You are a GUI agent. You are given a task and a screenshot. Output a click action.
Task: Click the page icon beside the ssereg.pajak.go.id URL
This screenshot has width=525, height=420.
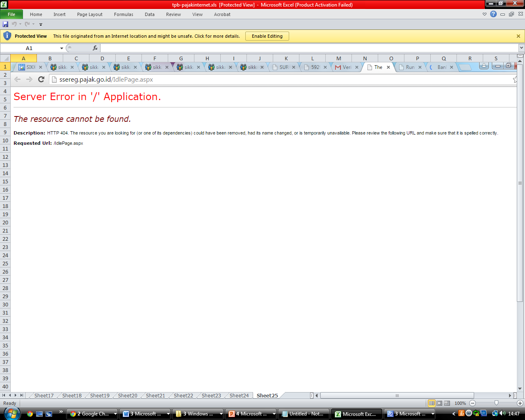54,79
